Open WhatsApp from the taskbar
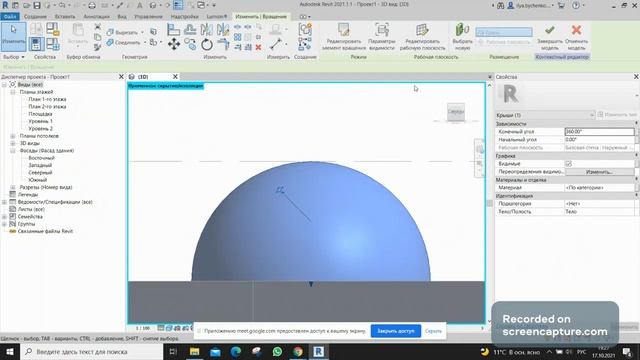Viewport: 640px width, 360px height. (x=277, y=351)
